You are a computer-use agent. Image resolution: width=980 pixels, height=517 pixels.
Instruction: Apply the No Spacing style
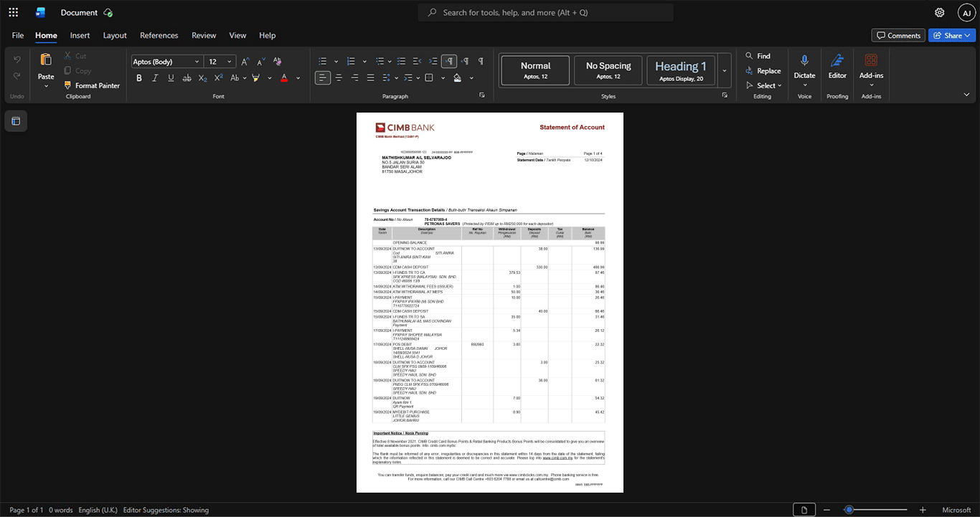(608, 71)
